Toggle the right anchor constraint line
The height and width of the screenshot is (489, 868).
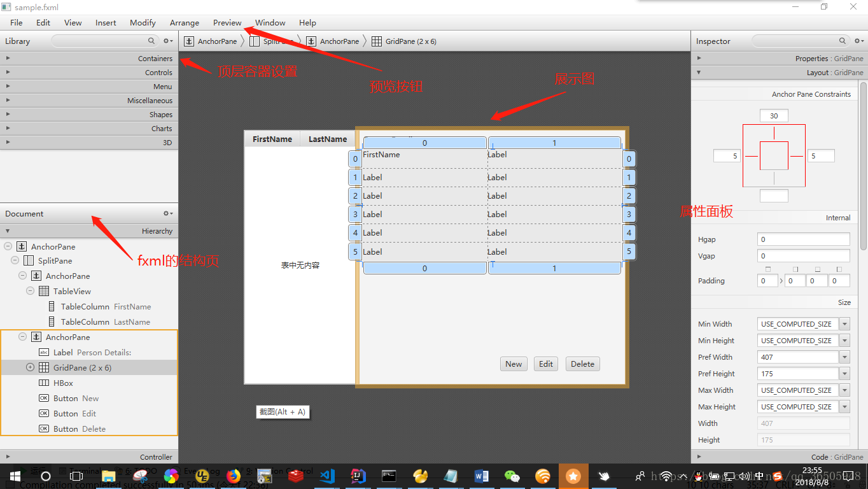796,156
